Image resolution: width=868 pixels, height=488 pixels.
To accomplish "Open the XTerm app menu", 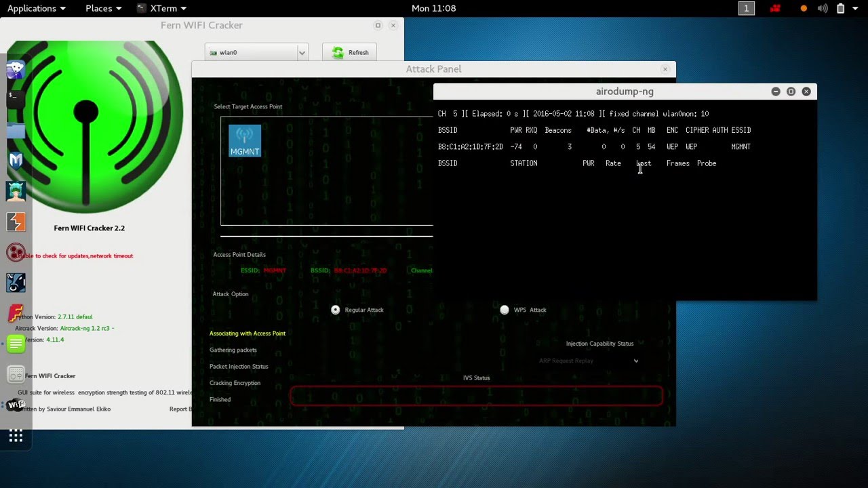I will (162, 8).
